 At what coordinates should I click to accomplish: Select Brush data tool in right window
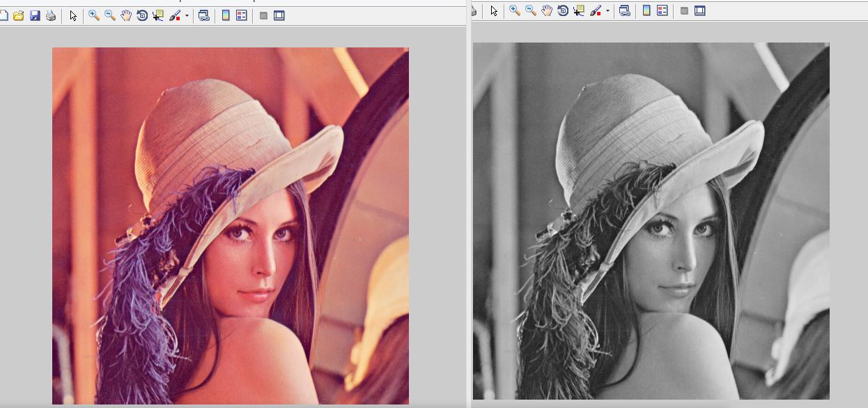pos(596,10)
